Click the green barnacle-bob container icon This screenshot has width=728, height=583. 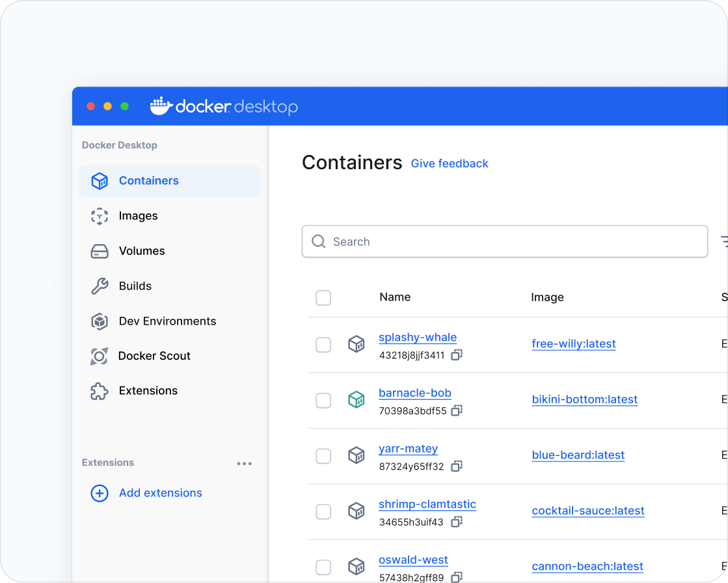coord(356,400)
